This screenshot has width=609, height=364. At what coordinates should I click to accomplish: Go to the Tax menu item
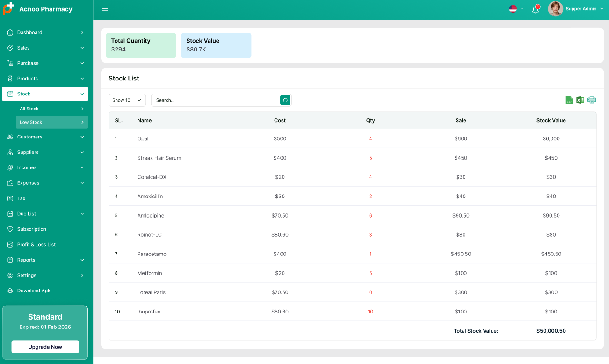(x=22, y=198)
